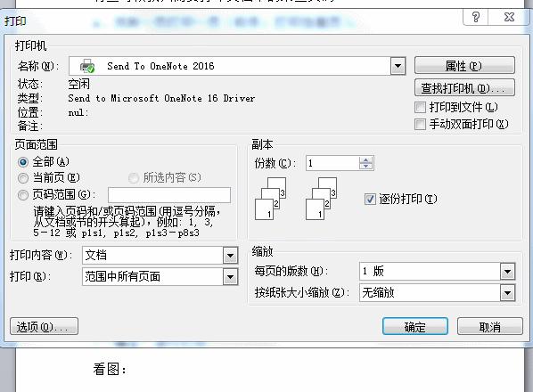This screenshot has height=392, width=533.
Task: Click the 选项(O)... button
Action: (44, 326)
